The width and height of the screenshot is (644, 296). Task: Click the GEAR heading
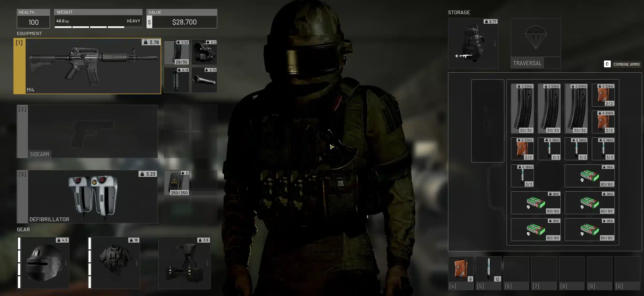[23, 229]
